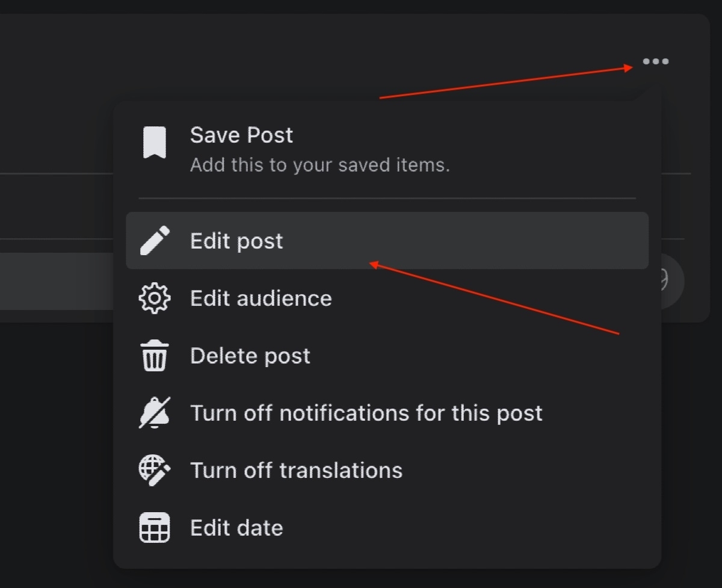Turn off translations label

point(296,470)
